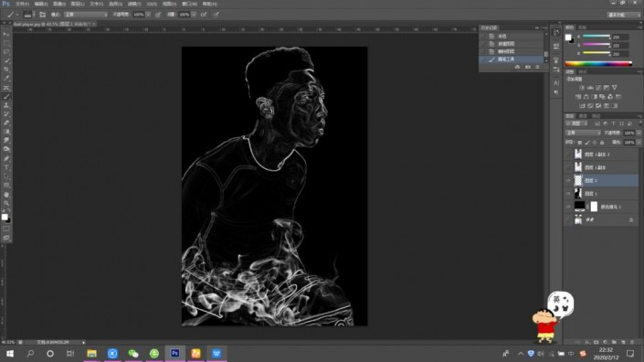The height and width of the screenshot is (362, 644).
Task: Hide the 图层 2 layer
Action: (568, 180)
